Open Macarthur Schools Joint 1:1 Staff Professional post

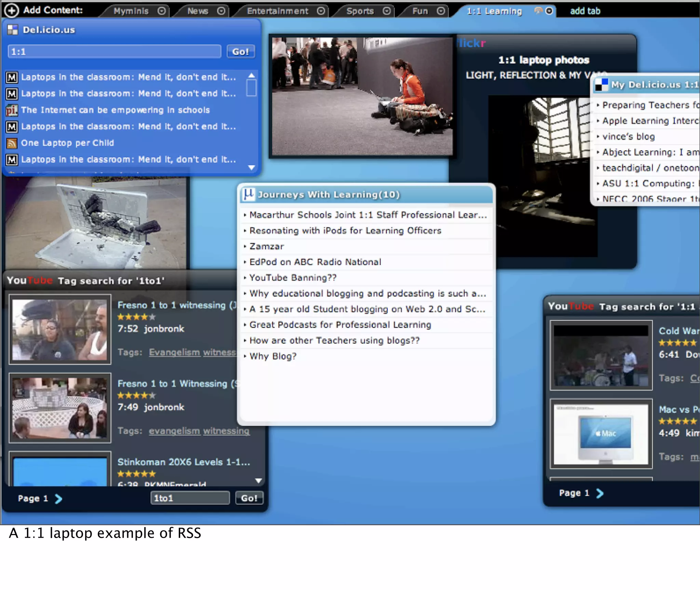pyautogui.click(x=368, y=215)
